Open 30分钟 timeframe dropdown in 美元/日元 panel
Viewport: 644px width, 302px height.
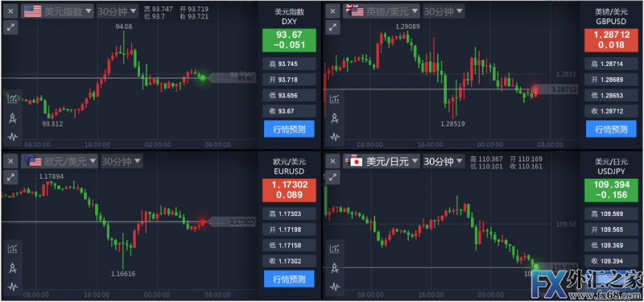tap(444, 161)
